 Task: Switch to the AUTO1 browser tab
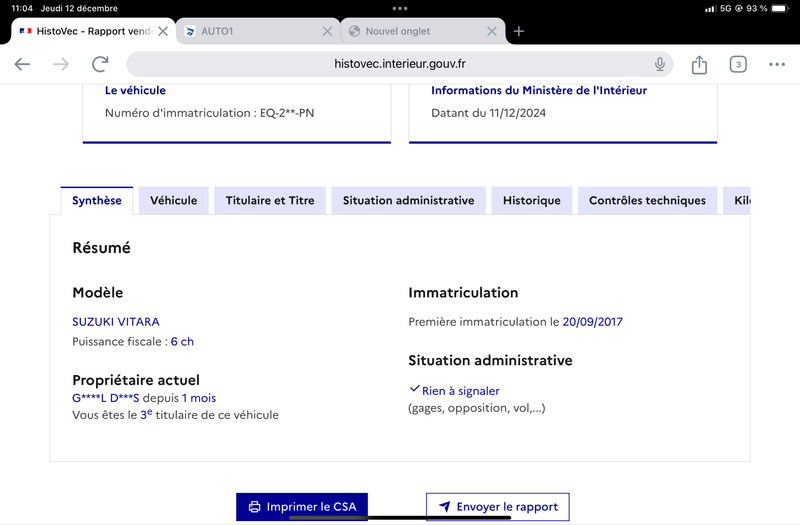click(x=258, y=31)
